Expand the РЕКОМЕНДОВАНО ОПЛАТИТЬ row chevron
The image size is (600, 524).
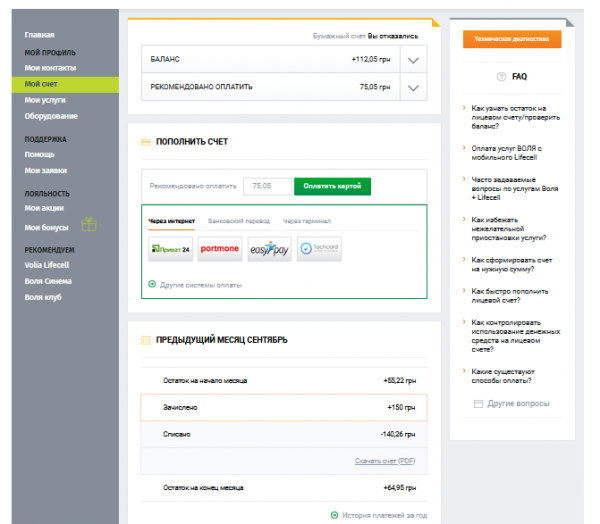coord(413,87)
